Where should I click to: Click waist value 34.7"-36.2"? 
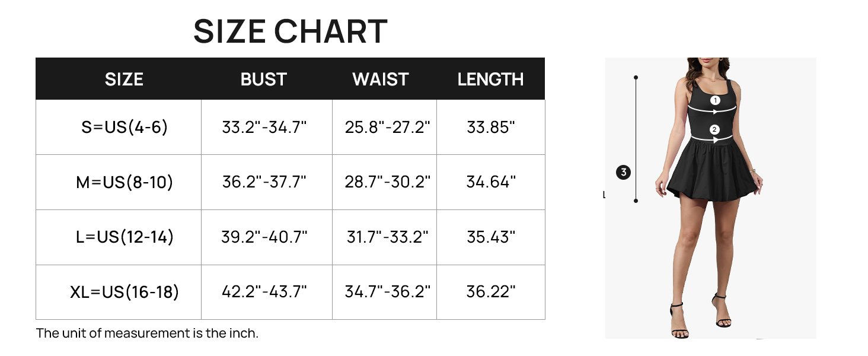(387, 292)
